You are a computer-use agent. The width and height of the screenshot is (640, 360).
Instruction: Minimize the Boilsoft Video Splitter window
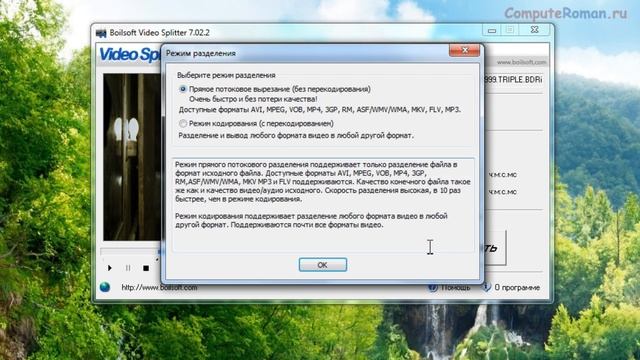point(492,30)
